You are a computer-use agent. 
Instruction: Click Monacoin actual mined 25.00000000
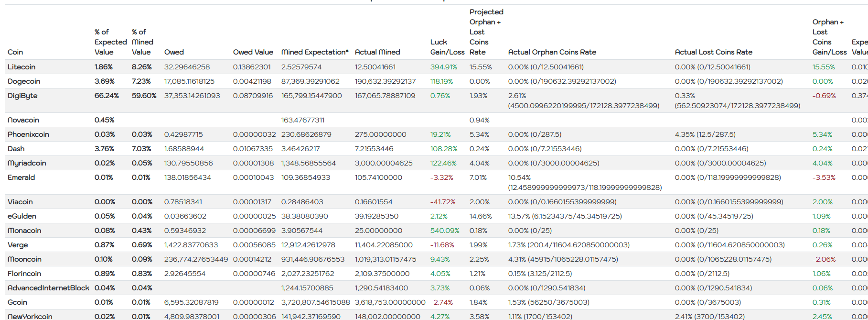(x=378, y=231)
